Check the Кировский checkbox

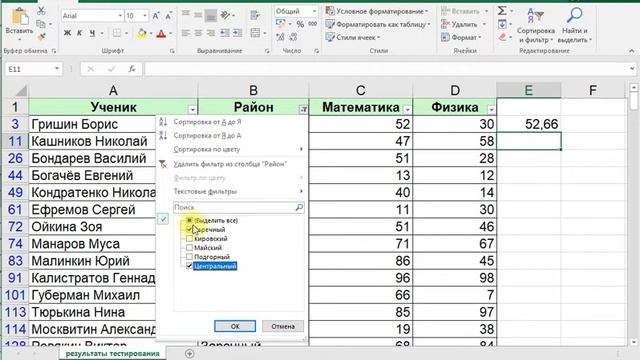189,238
